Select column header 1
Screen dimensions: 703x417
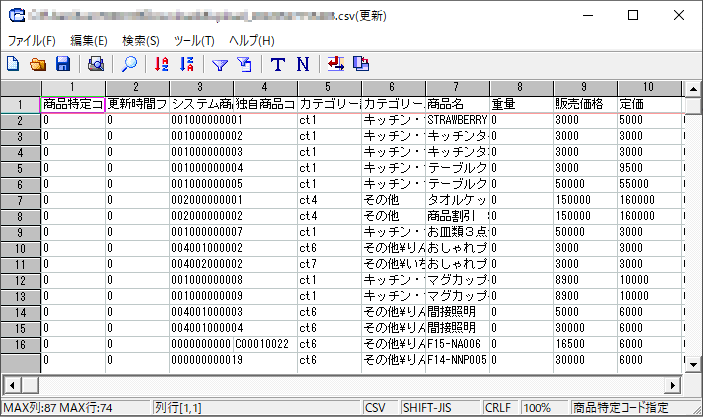(73, 88)
